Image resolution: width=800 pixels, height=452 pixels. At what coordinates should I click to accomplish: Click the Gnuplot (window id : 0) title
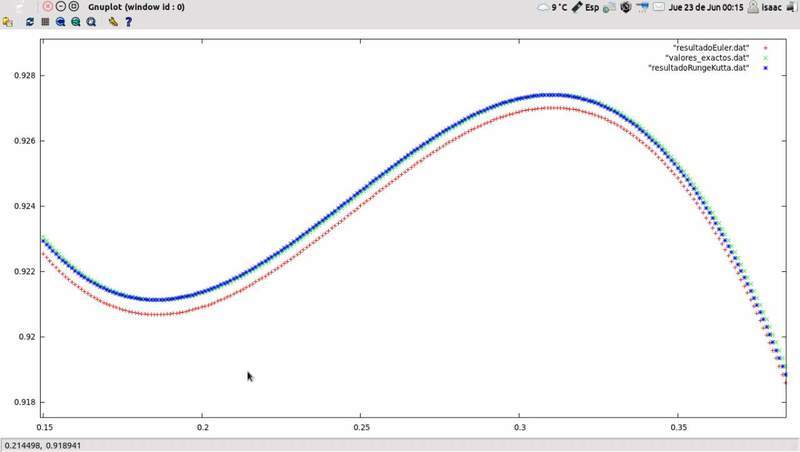136,7
